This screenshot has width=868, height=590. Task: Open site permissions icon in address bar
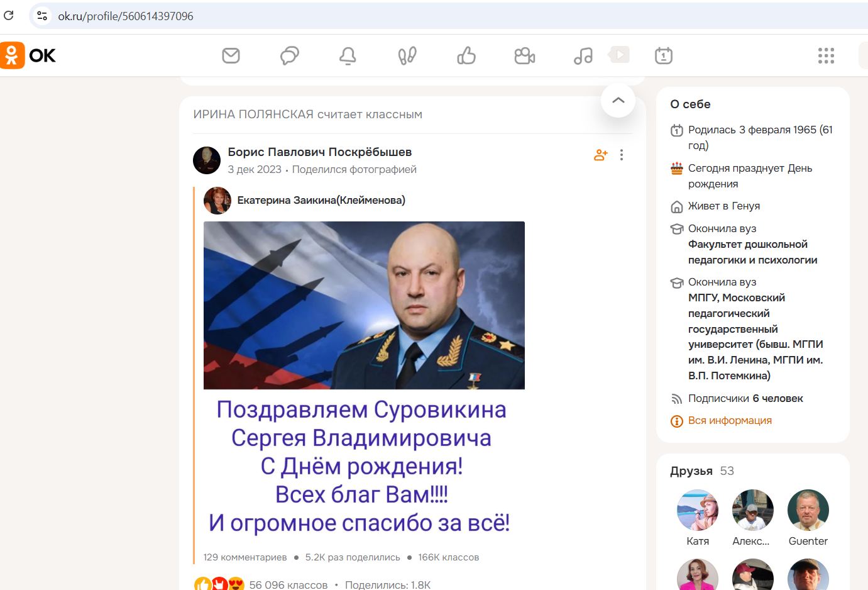[x=41, y=15]
